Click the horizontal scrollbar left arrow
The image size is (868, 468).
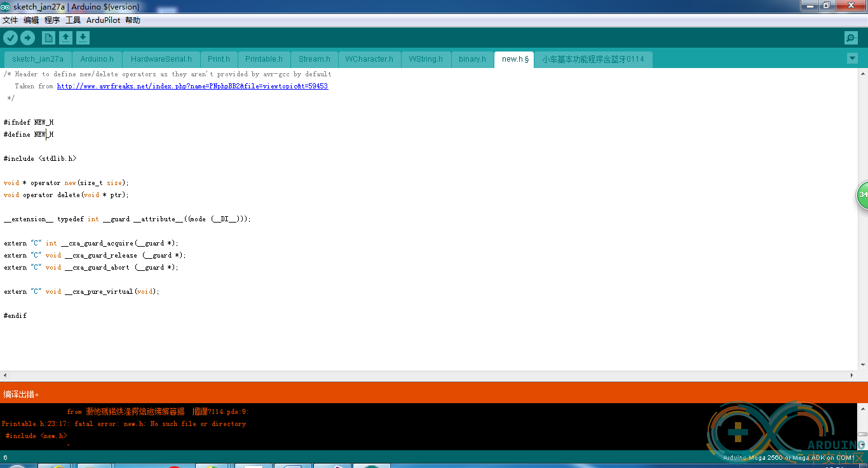pos(4,376)
